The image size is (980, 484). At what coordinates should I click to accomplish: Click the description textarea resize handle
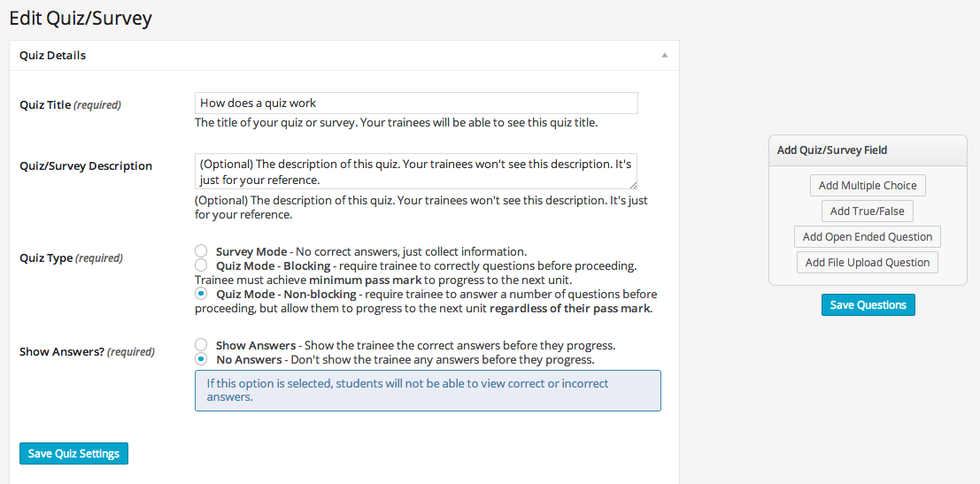pyautogui.click(x=633, y=185)
